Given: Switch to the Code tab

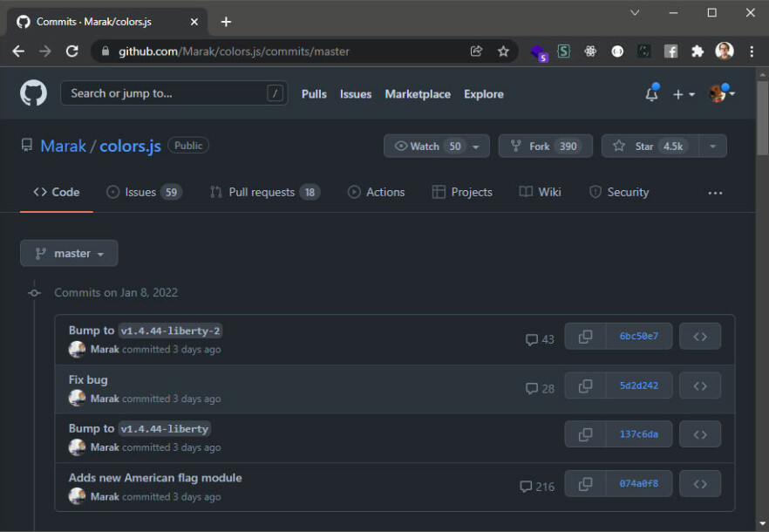Looking at the screenshot, I should pos(57,193).
